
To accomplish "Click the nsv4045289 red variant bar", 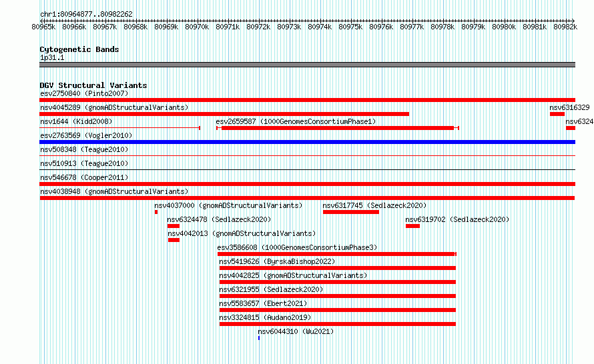I will 224,114.
